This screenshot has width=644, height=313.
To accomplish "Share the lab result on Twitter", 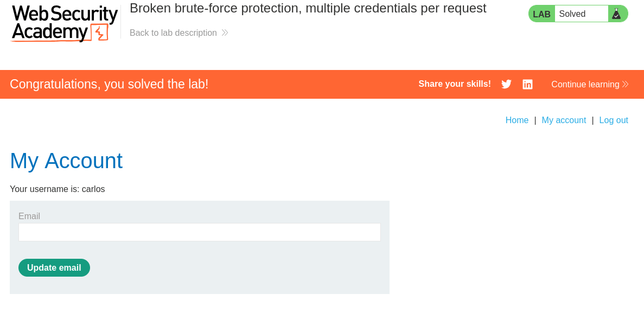I will click(506, 84).
